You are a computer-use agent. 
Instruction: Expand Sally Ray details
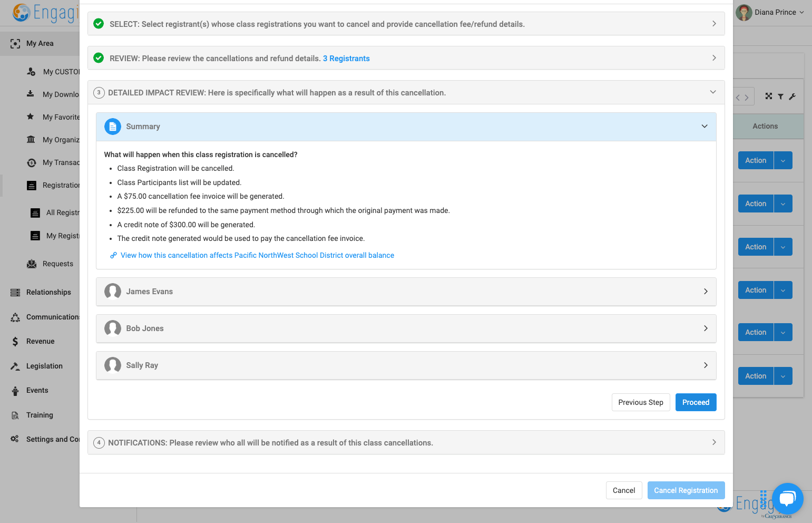[406, 365]
